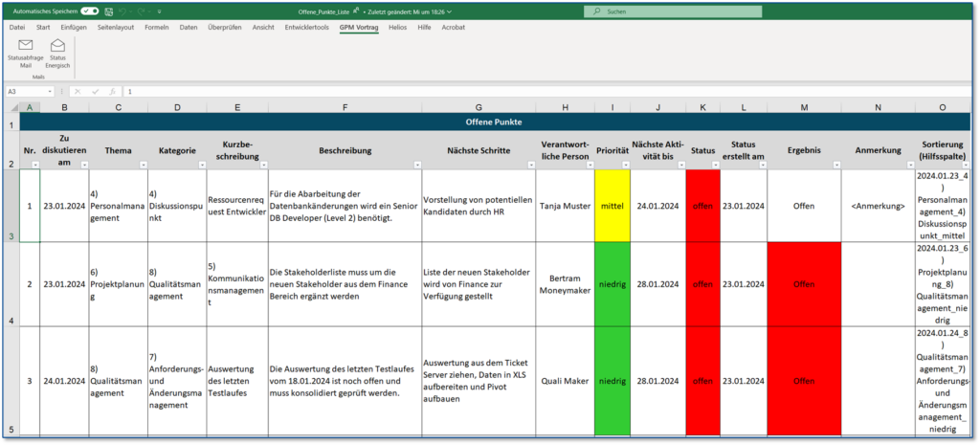This screenshot has height=445, width=980.
Task: Click the formula bar confirm checkmark icon
Action: pyautogui.click(x=95, y=91)
